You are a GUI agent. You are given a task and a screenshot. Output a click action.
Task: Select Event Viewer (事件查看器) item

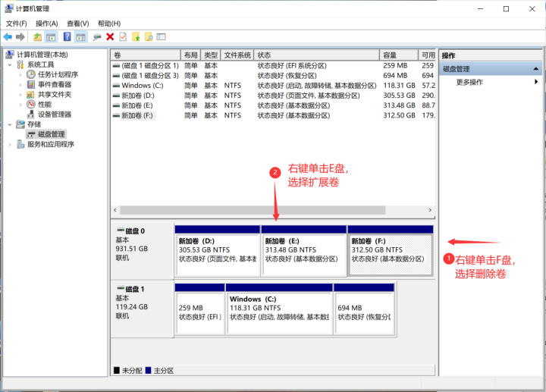(x=55, y=84)
